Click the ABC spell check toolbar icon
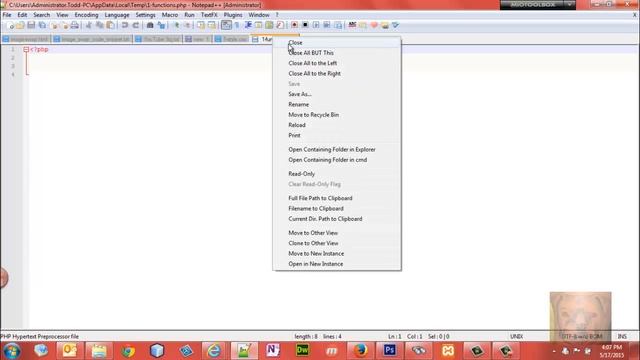The height and width of the screenshot is (360, 640). coord(352,25)
